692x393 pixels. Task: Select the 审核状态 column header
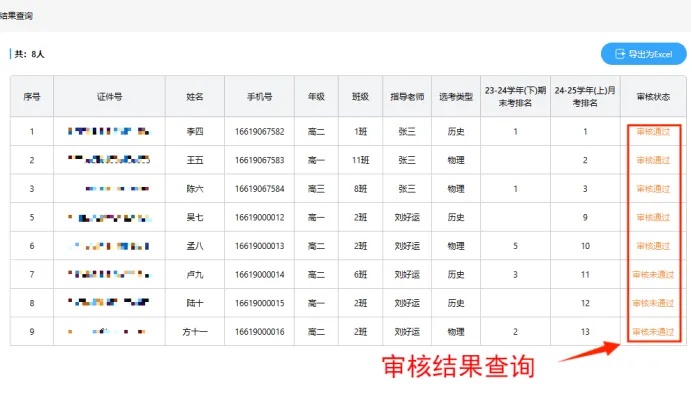click(x=653, y=97)
